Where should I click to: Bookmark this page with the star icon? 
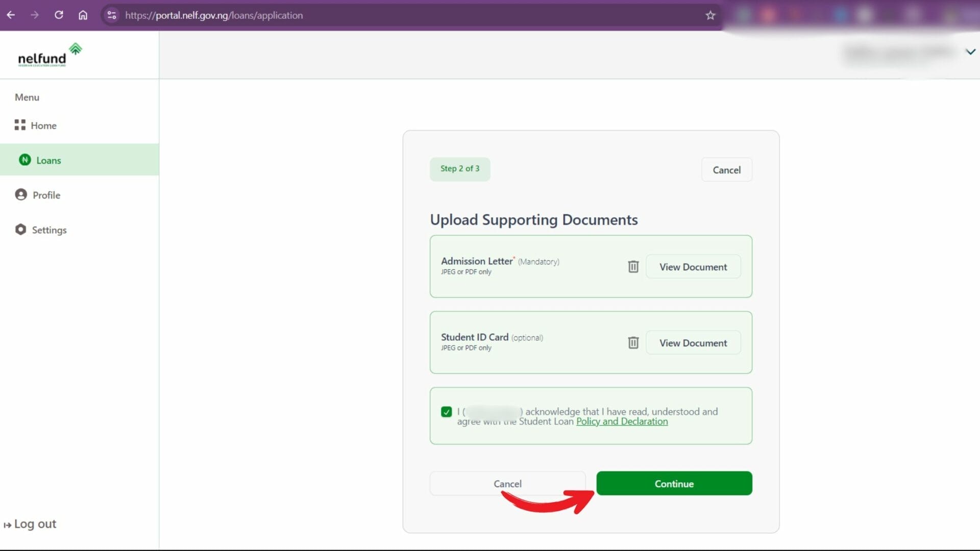[x=710, y=15]
